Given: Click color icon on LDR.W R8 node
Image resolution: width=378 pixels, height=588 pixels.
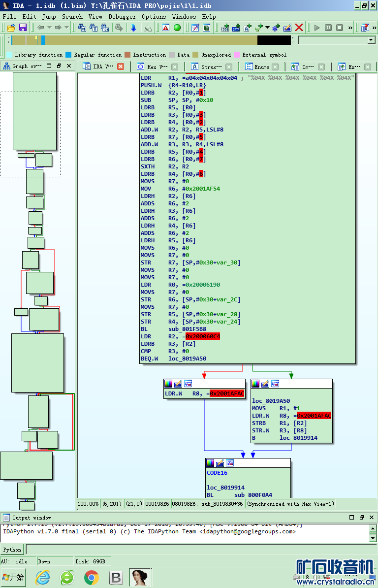Looking at the screenshot, I should [168, 384].
